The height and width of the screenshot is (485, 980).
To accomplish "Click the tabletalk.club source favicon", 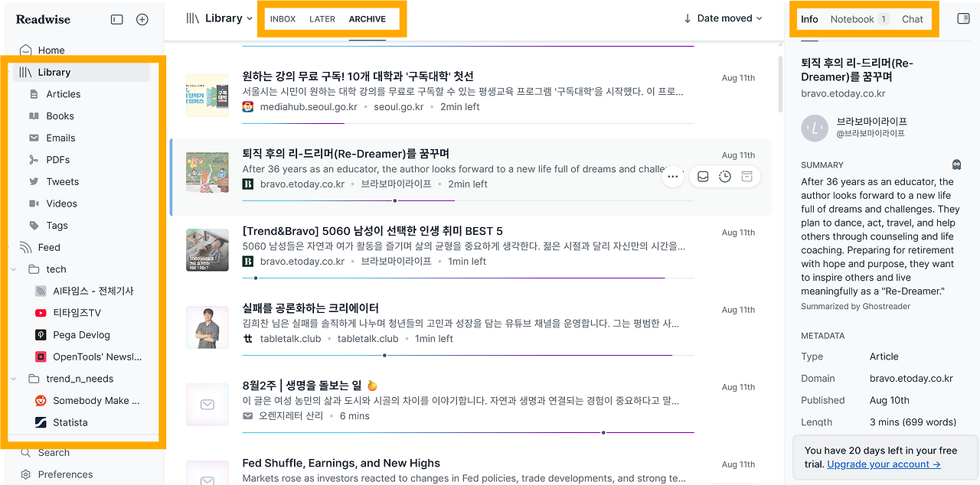I will [x=248, y=339].
